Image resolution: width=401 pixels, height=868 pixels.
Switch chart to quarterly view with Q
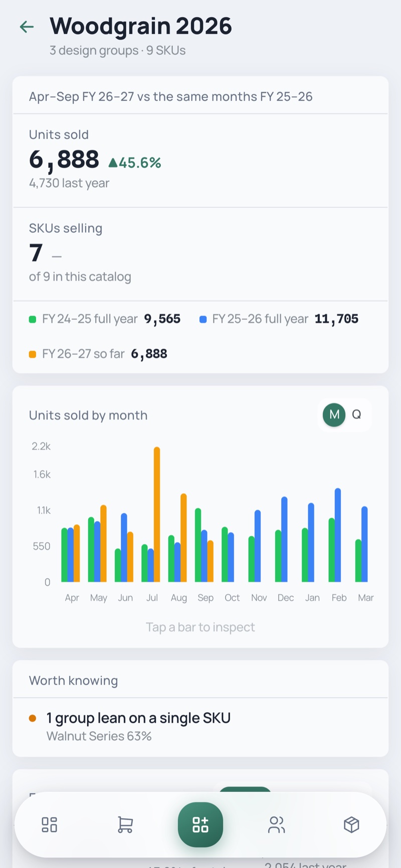click(357, 415)
